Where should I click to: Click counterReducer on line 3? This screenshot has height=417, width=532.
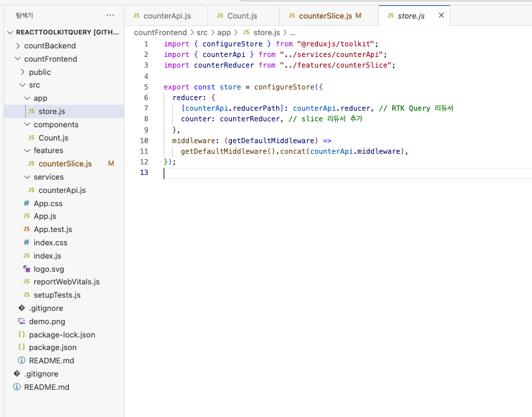(x=224, y=65)
